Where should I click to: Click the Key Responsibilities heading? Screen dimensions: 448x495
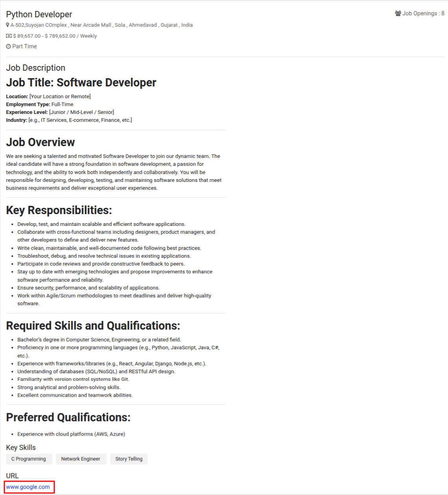point(59,210)
